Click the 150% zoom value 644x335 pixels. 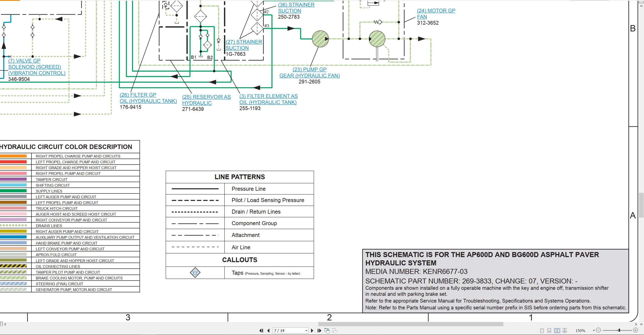(580, 331)
